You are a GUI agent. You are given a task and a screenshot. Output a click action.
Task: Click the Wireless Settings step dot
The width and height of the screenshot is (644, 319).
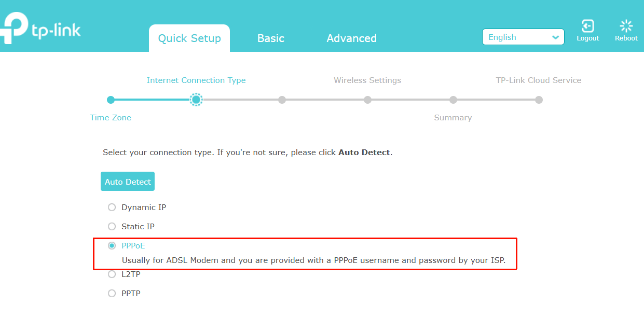(x=367, y=100)
